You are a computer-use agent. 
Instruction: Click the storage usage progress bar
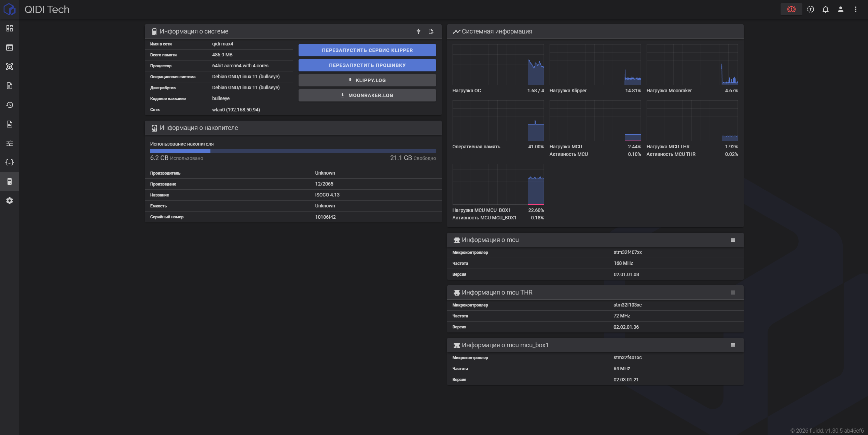pos(293,151)
